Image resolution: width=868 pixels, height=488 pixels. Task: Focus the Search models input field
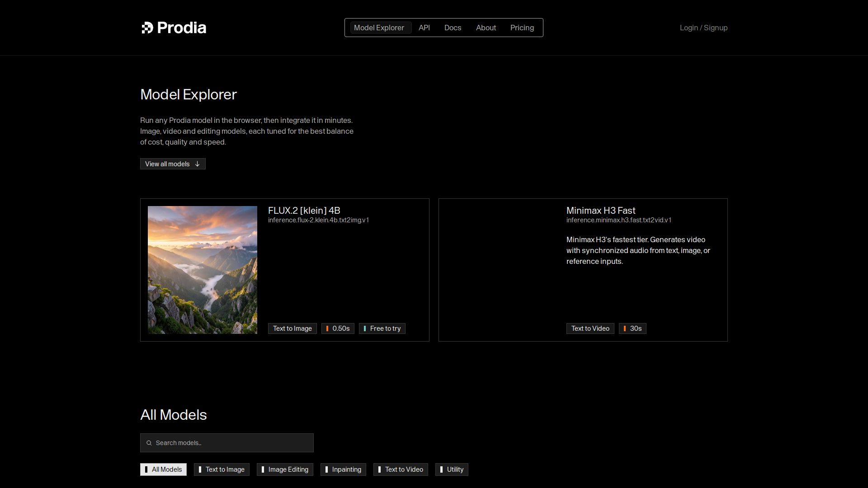[x=227, y=443]
